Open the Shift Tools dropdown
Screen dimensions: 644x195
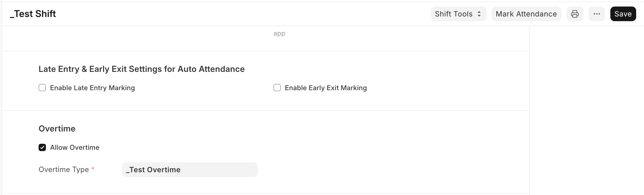click(x=458, y=14)
